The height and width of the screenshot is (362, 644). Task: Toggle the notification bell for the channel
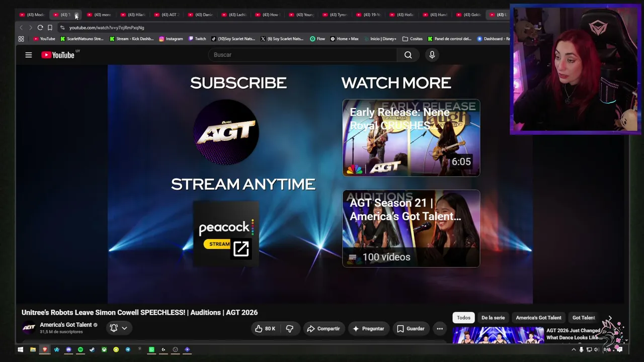coord(114,328)
